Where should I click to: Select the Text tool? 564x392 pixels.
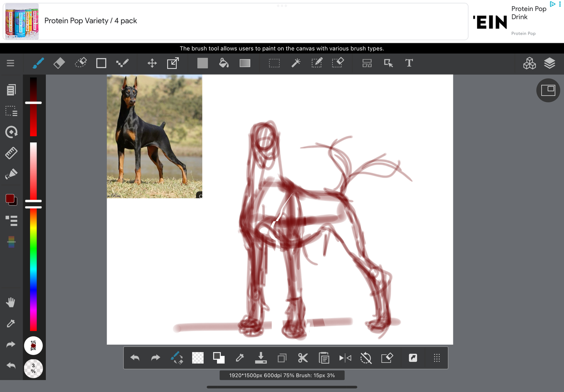tap(409, 63)
